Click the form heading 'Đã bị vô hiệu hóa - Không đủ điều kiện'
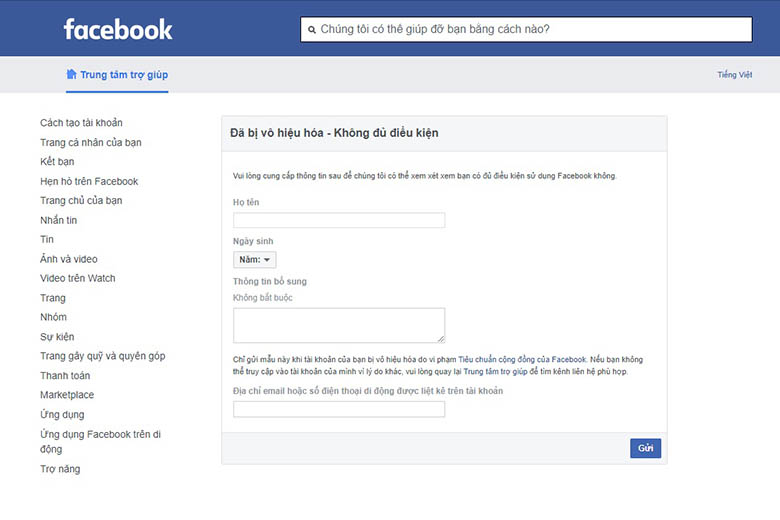The width and height of the screenshot is (780, 520). [x=334, y=133]
